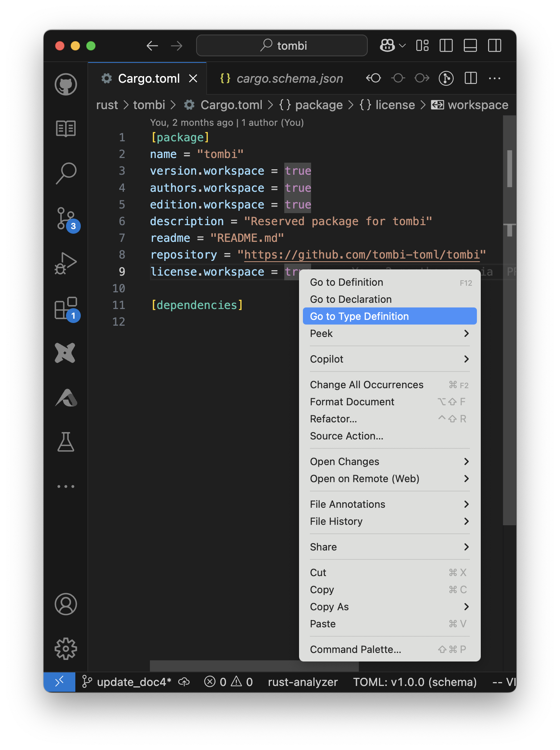Viewport: 560px width, 750px height.
Task: Toggle the bottom panel
Action: coord(470,45)
